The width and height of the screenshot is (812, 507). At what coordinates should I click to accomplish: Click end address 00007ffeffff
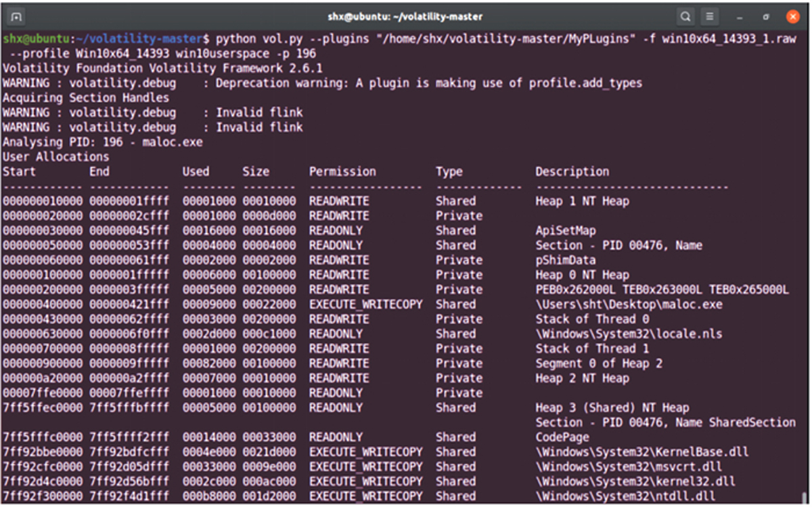129,393
